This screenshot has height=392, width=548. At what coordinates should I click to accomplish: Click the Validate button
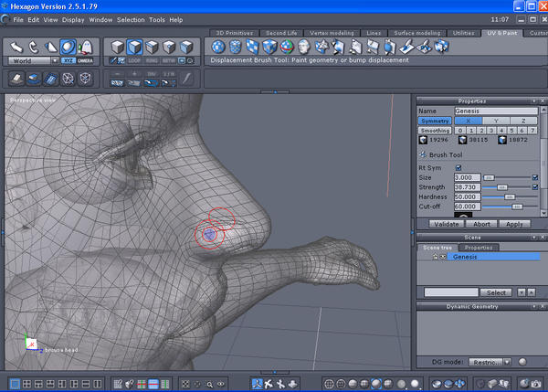pyautogui.click(x=446, y=223)
